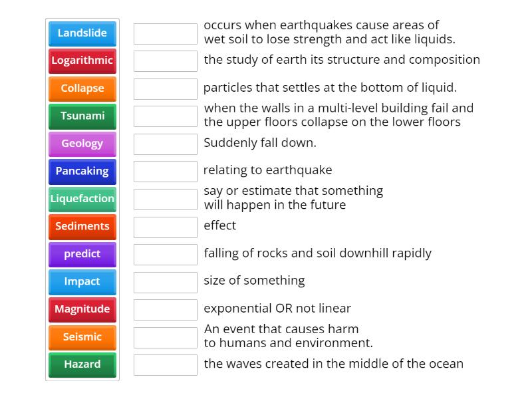Click the Liquefaction term card
The height and width of the screenshot is (399, 532).
click(82, 199)
